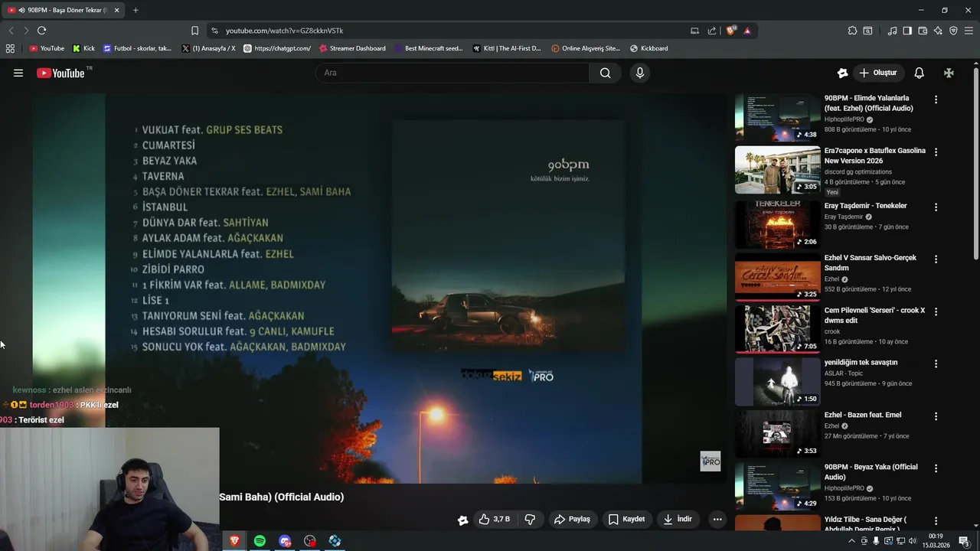The image size is (980, 551).
Task: Open the chatgpt.com bookmark
Action: tap(276, 48)
